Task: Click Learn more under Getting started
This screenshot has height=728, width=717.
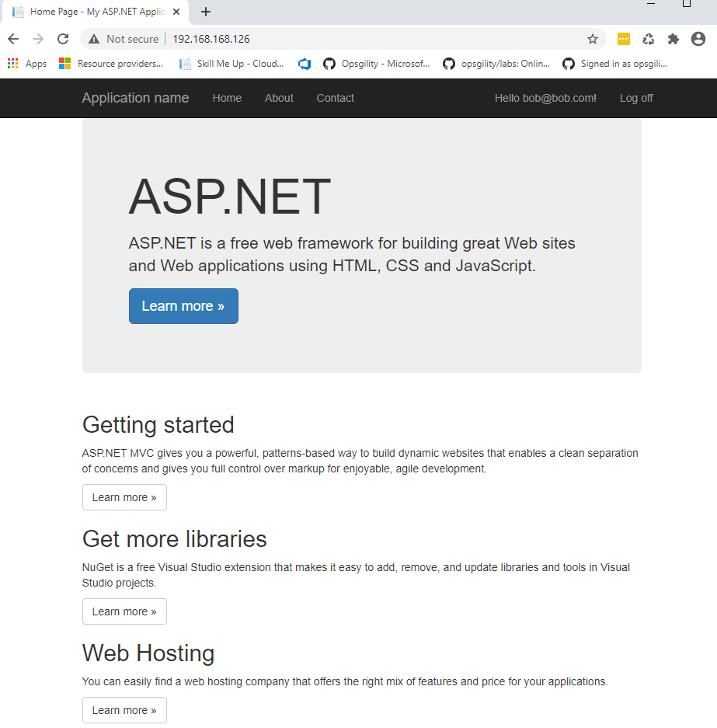Action: [x=124, y=497]
